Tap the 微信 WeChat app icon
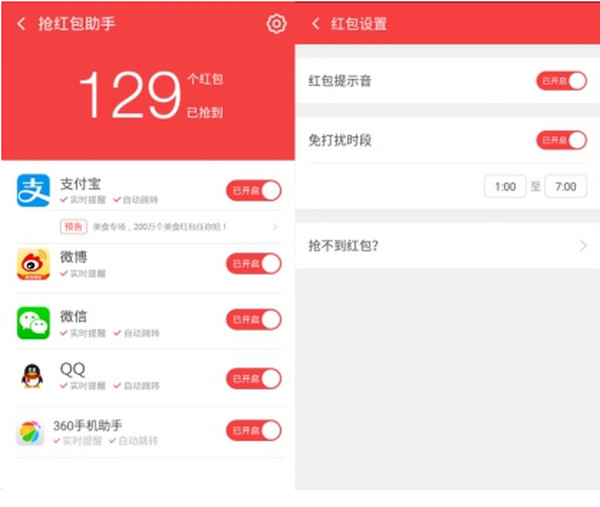600x507 pixels. (33, 323)
